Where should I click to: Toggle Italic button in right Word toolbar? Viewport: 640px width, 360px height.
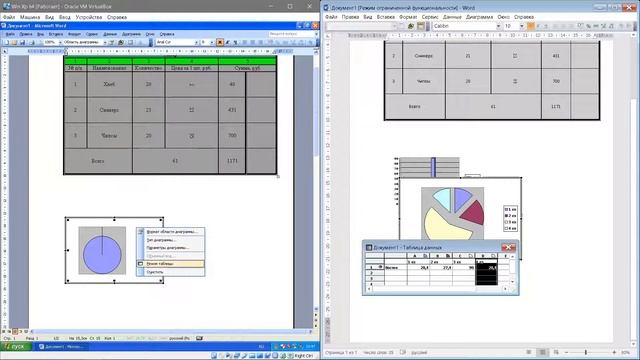click(x=538, y=26)
